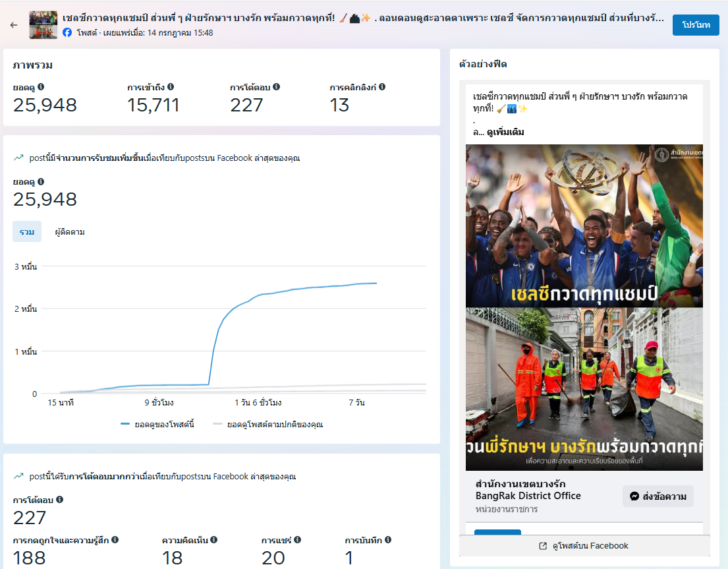Open the street sweepers photo in the preview
Screen dimensions: 728x569
point(584,389)
